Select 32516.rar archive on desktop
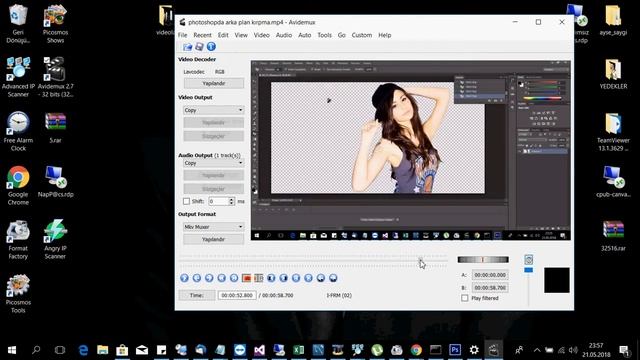 pos(613,236)
